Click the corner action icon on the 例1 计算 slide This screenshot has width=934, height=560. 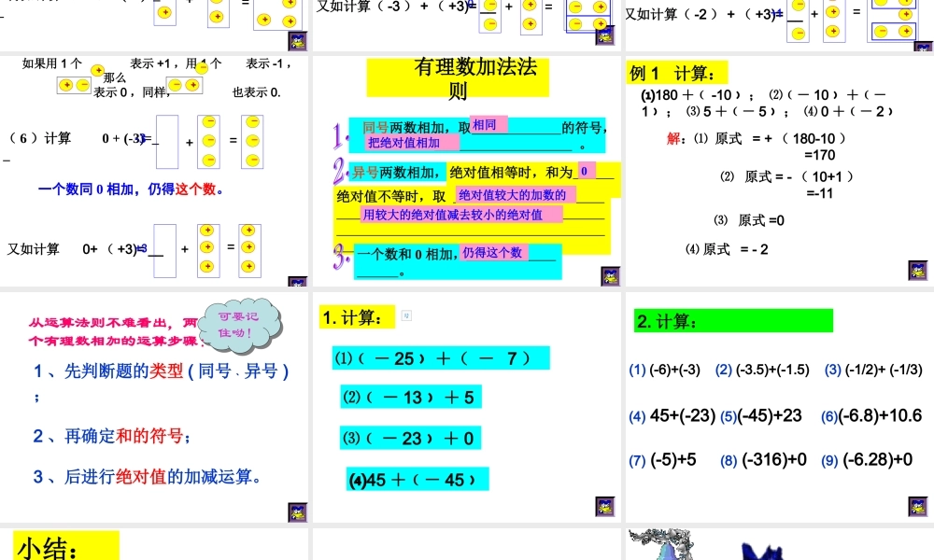coord(918,270)
